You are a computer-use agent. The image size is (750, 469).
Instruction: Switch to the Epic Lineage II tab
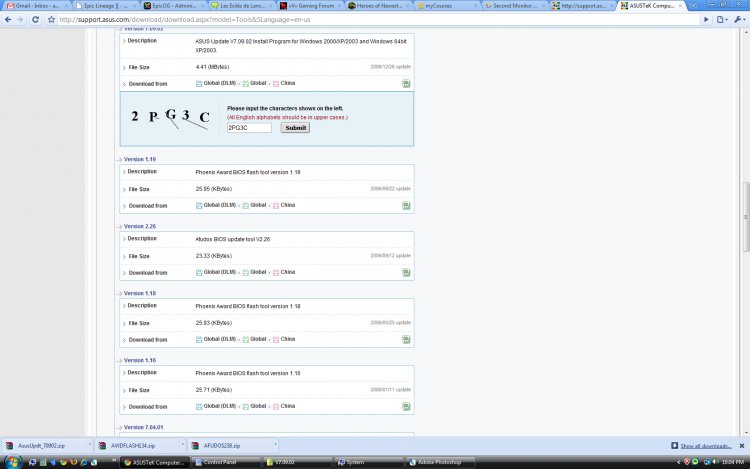pos(106,6)
